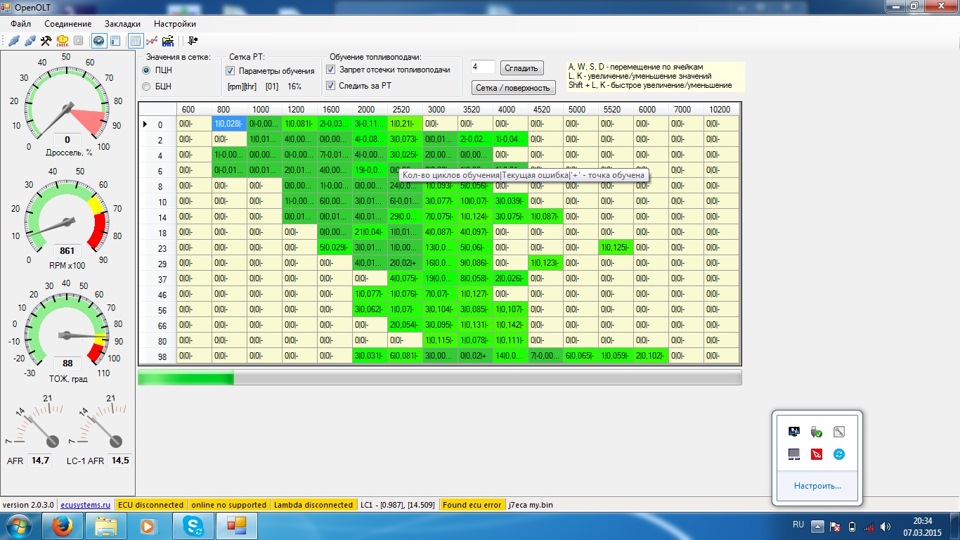Click the Lambda disconnected status label
Screen dimensions: 960x540
[x=313, y=505]
